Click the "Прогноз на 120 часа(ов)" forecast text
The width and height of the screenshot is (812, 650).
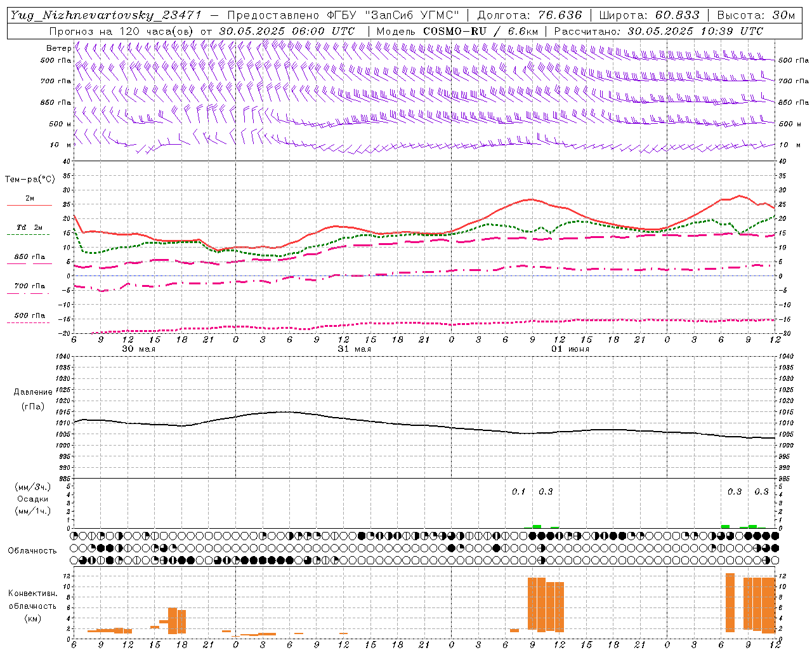click(122, 31)
